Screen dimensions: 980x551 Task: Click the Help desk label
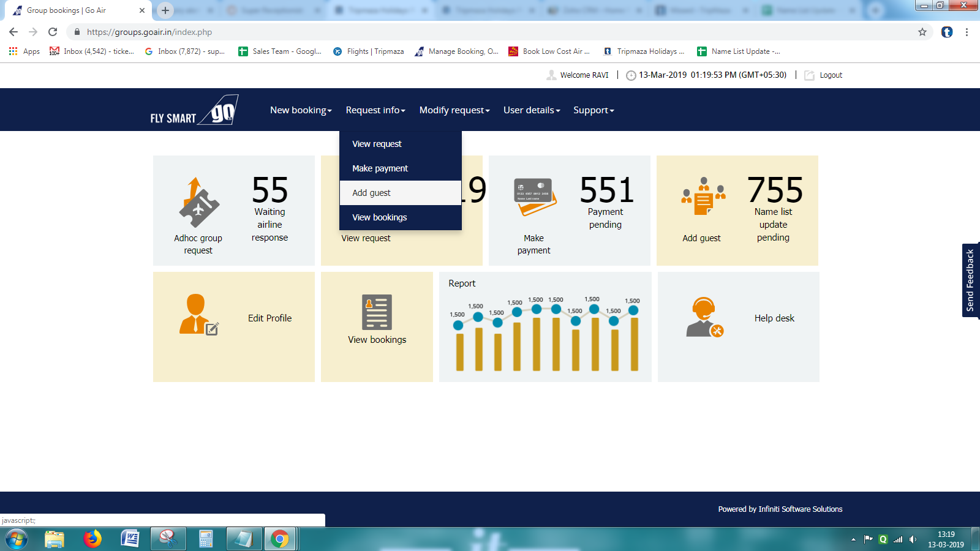click(x=774, y=318)
